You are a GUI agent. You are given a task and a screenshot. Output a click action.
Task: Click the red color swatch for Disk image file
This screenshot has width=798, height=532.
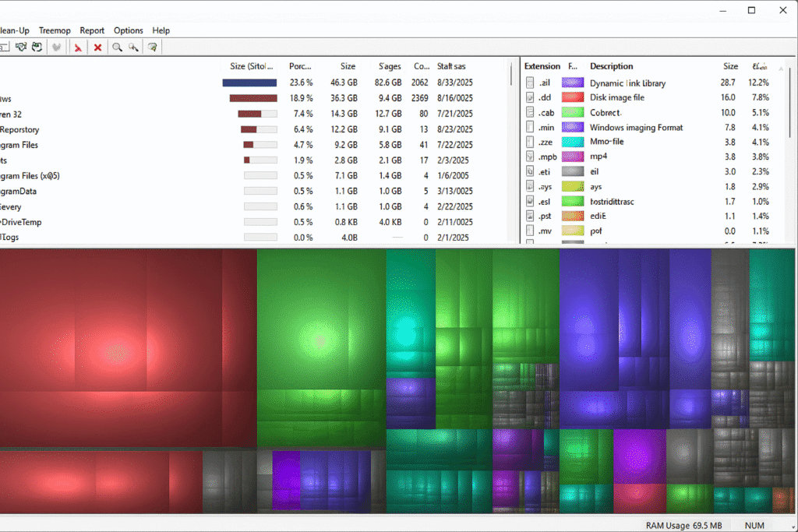pos(573,97)
